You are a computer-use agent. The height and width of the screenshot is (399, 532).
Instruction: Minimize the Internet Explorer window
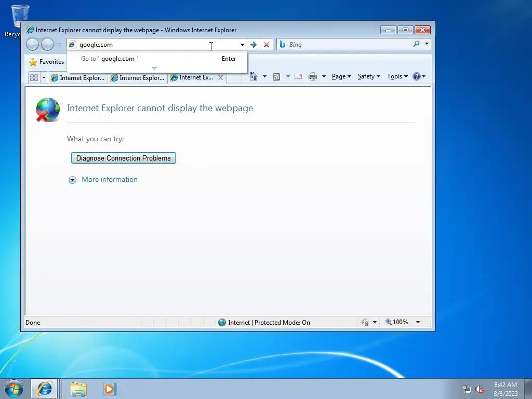388,30
